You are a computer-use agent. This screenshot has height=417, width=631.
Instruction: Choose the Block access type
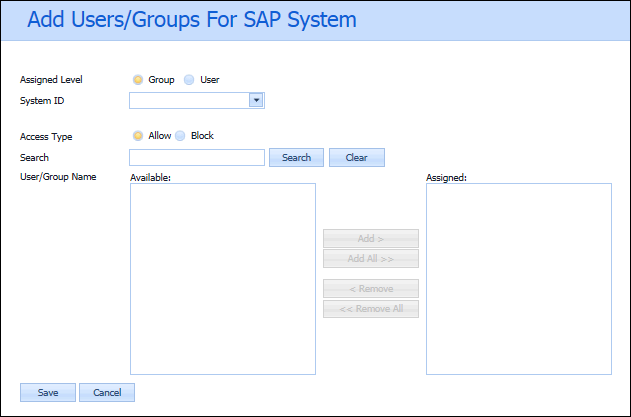tap(180, 136)
